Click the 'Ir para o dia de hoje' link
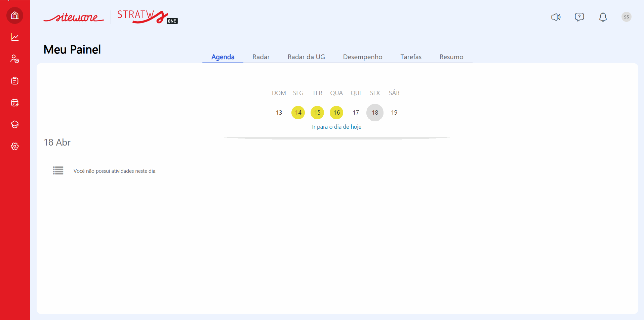This screenshot has width=644, height=320. click(337, 127)
